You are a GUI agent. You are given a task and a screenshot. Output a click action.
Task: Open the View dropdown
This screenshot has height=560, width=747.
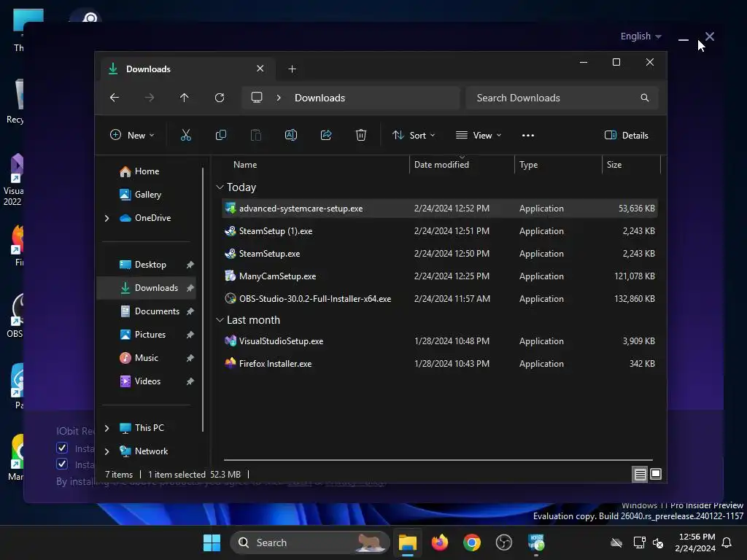tap(479, 135)
